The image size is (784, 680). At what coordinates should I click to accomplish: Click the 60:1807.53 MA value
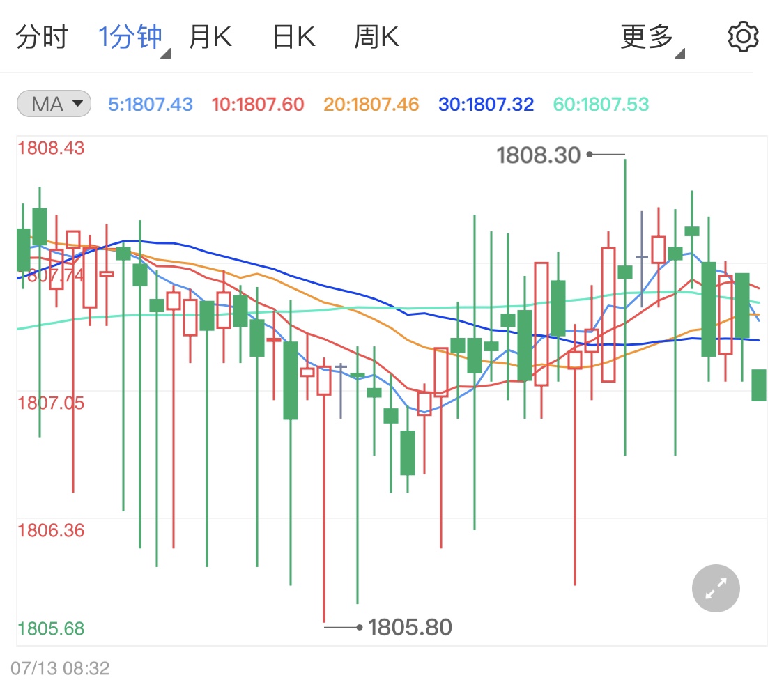(601, 105)
